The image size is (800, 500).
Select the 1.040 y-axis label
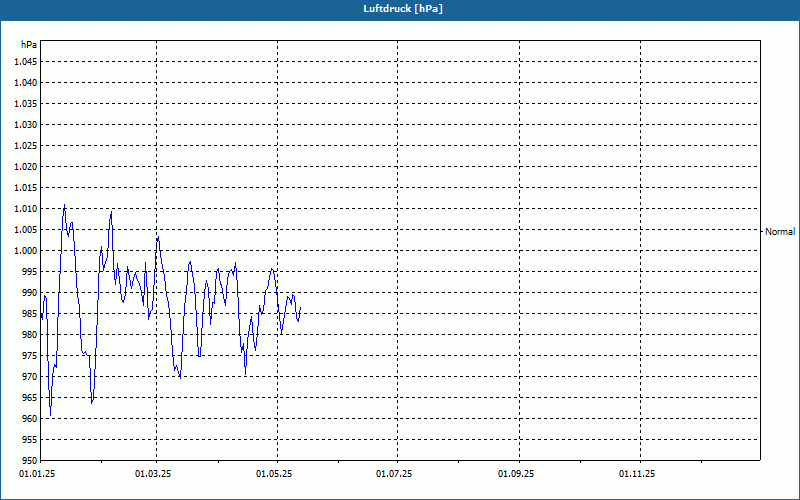click(26, 83)
